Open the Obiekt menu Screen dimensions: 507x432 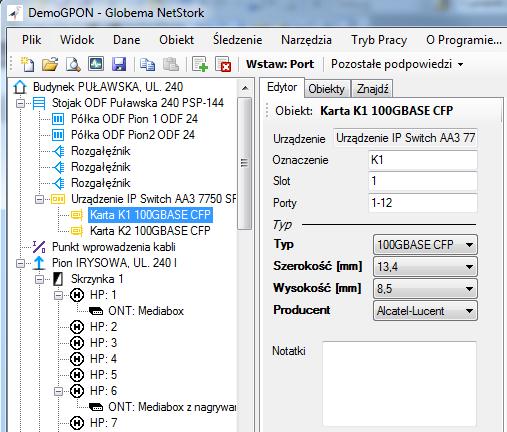click(x=176, y=40)
